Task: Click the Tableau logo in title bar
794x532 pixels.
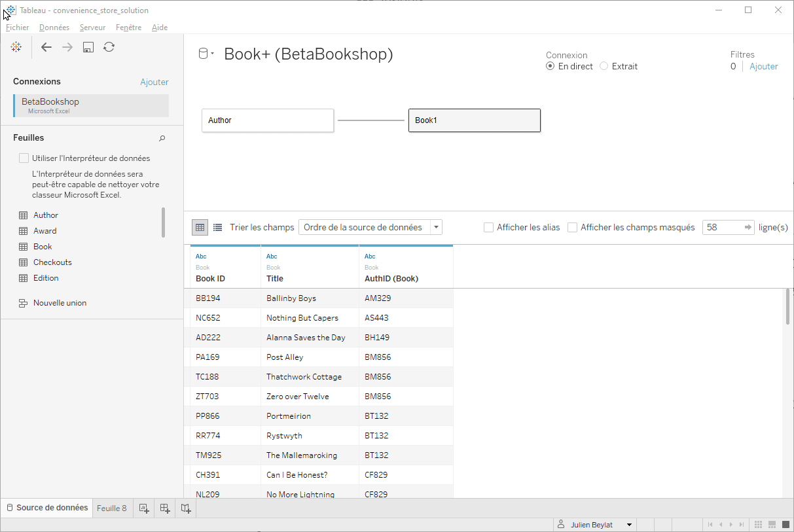Action: 10,10
